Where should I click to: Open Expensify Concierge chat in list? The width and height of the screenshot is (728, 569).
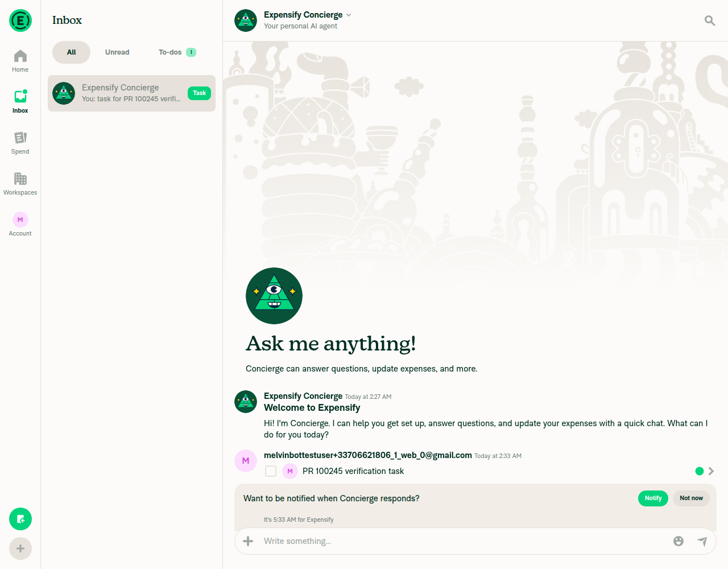click(131, 93)
